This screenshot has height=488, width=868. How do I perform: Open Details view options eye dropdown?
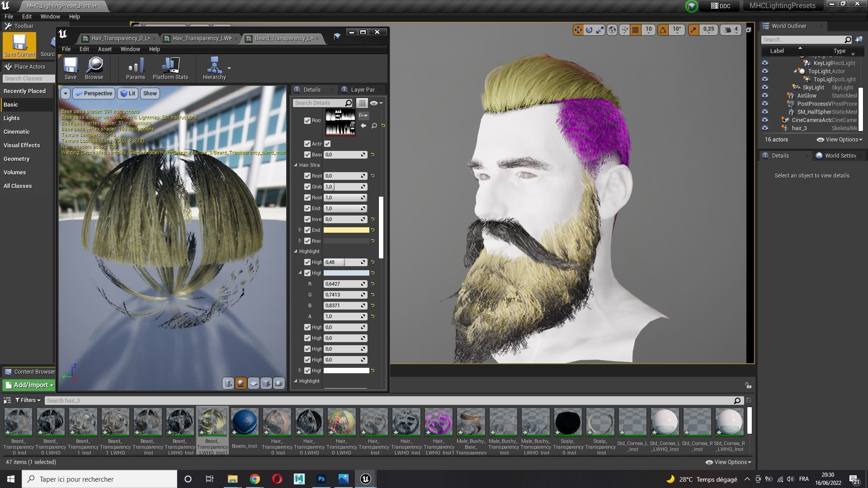(376, 103)
